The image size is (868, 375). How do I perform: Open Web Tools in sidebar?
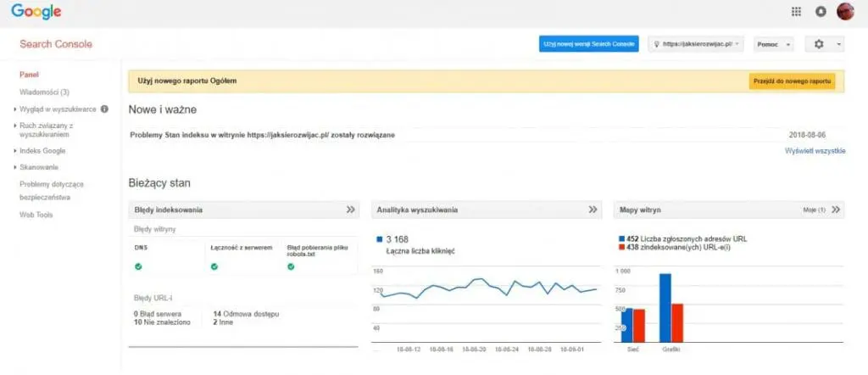(x=36, y=215)
